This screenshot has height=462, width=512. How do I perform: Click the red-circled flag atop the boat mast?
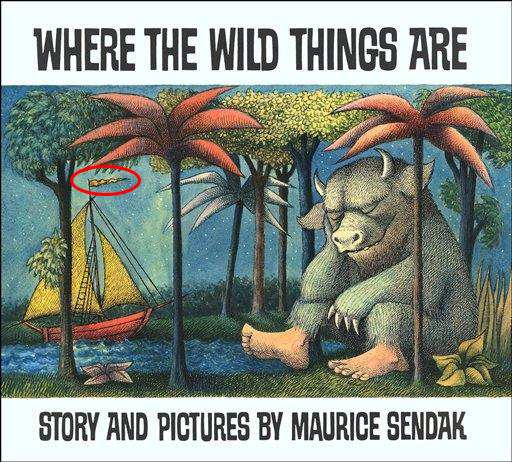click(x=107, y=182)
